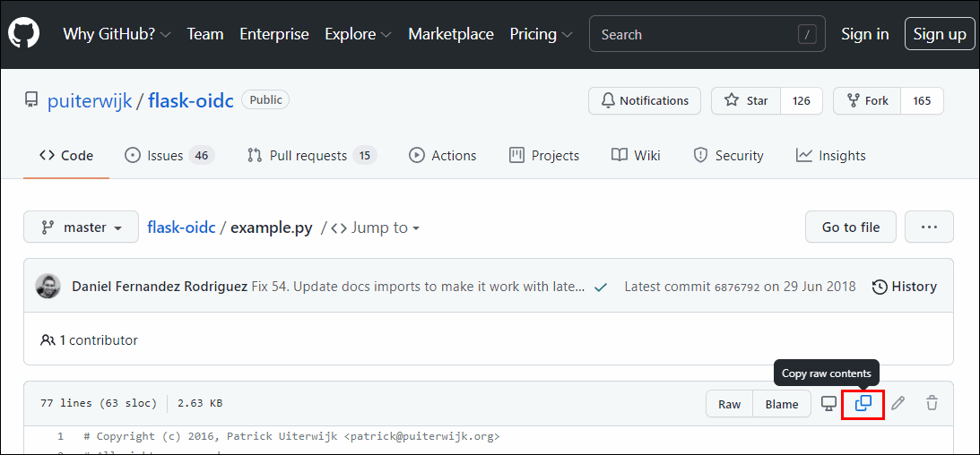Click the trash delete file icon
The width and height of the screenshot is (980, 455).
(932, 404)
